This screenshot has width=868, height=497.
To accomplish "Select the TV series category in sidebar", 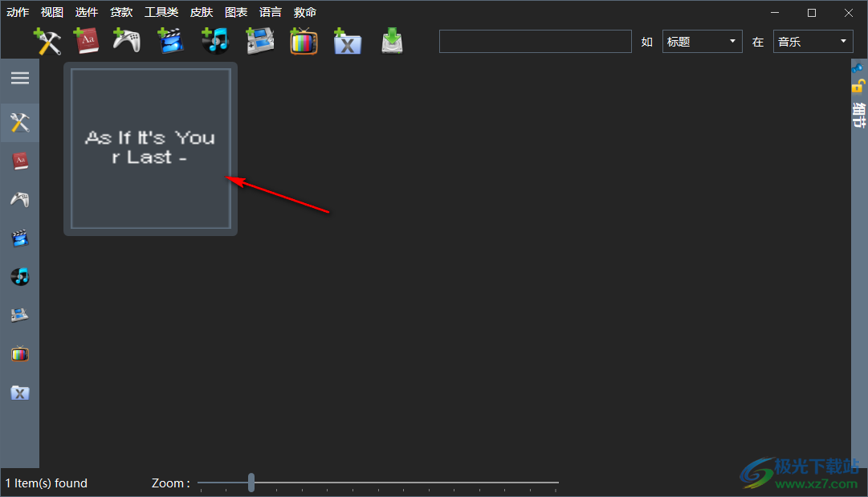I will tap(20, 354).
